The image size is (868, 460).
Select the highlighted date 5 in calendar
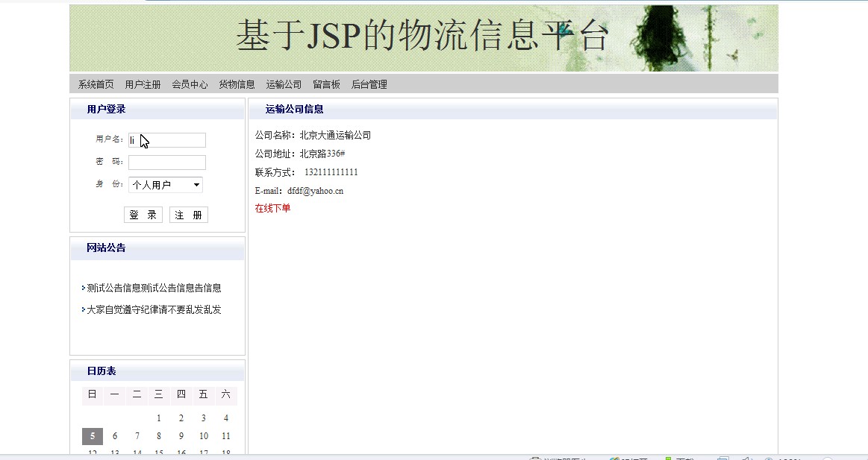pos(93,436)
